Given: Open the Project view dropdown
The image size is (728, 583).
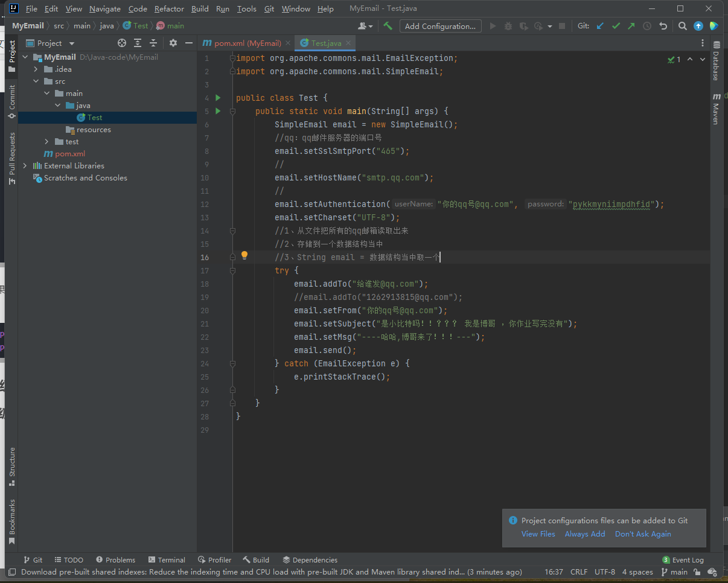Looking at the screenshot, I should pos(72,43).
